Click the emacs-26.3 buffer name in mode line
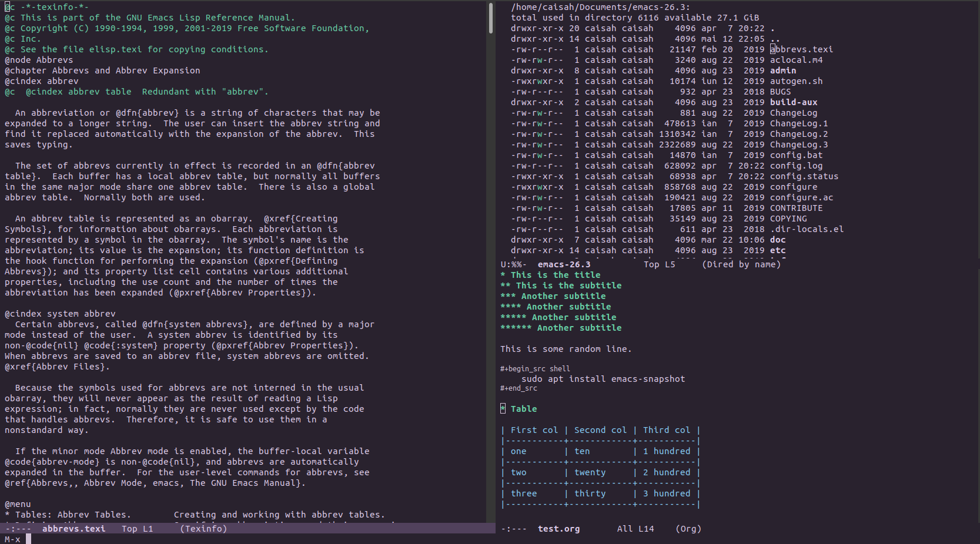This screenshot has width=980, height=544. click(x=564, y=264)
